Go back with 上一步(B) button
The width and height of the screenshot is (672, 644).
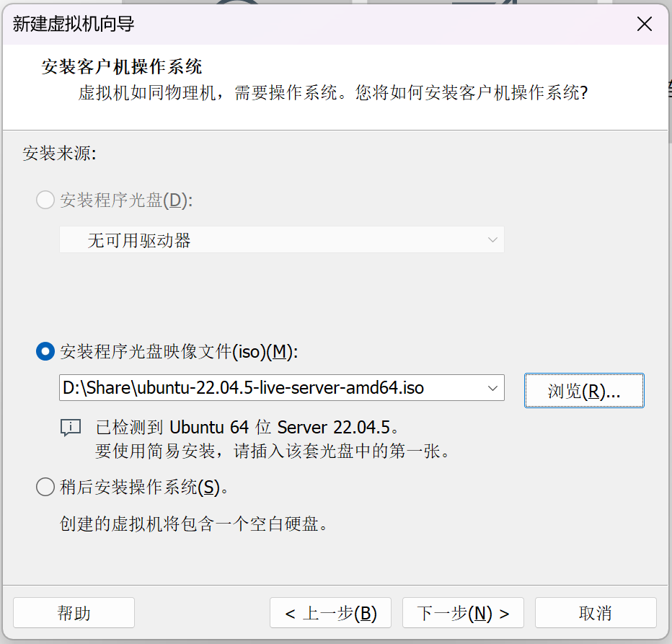coord(330,613)
